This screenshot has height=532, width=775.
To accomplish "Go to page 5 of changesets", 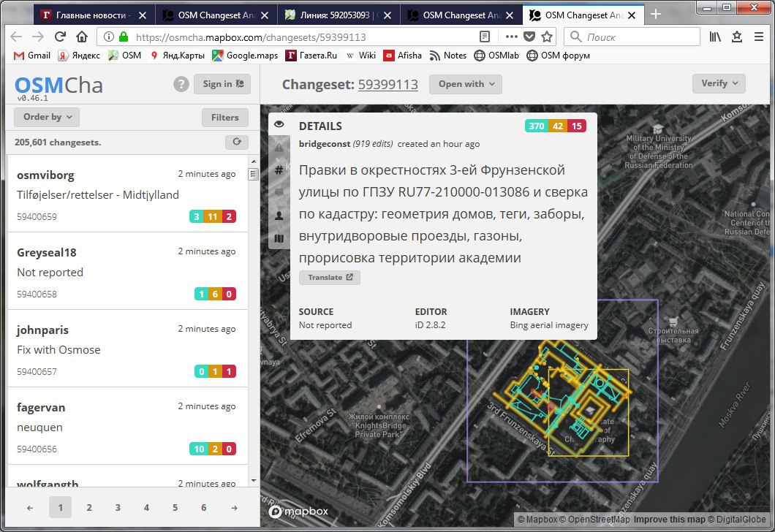I will 175,507.
